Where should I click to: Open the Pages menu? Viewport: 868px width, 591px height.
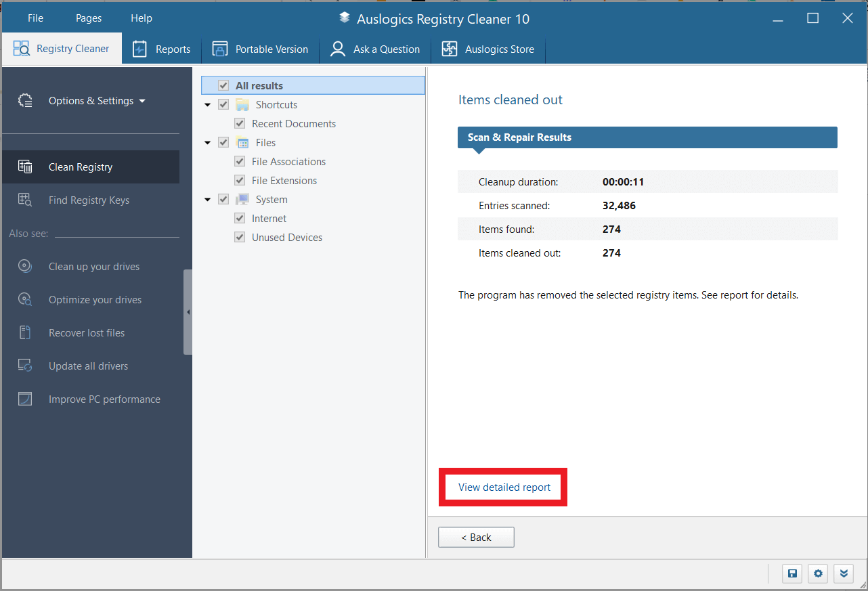[x=89, y=18]
